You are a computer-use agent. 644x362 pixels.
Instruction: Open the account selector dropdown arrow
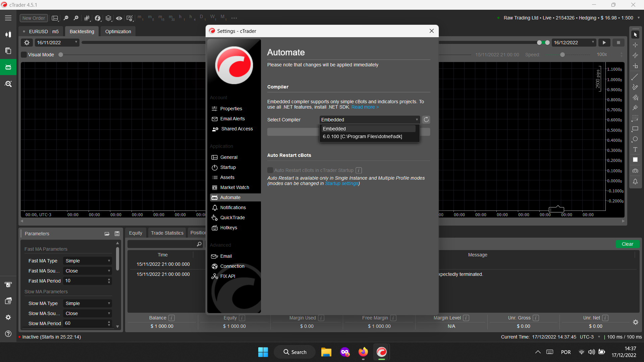639,18
